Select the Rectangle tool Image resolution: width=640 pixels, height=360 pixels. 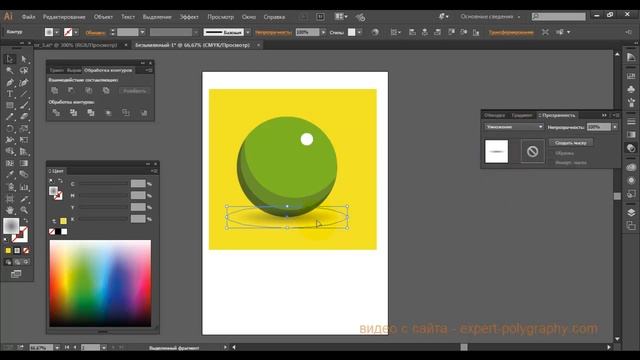point(10,105)
